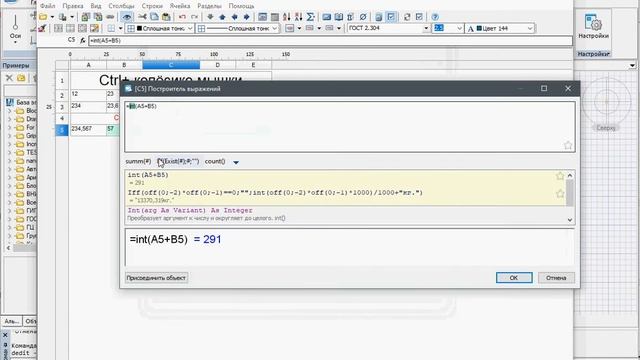The width and height of the screenshot is (640, 360).
Task: Toggle the eye preview icon in toolbar
Action: (x=127, y=17)
